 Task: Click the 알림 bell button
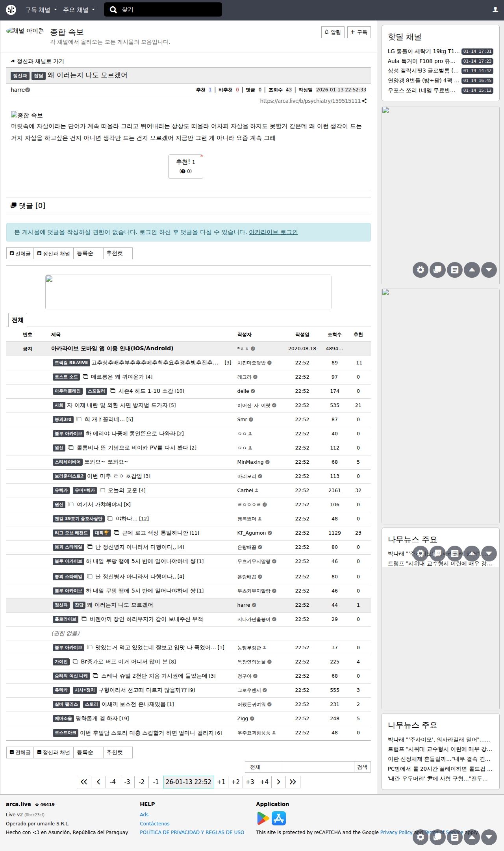(x=333, y=32)
